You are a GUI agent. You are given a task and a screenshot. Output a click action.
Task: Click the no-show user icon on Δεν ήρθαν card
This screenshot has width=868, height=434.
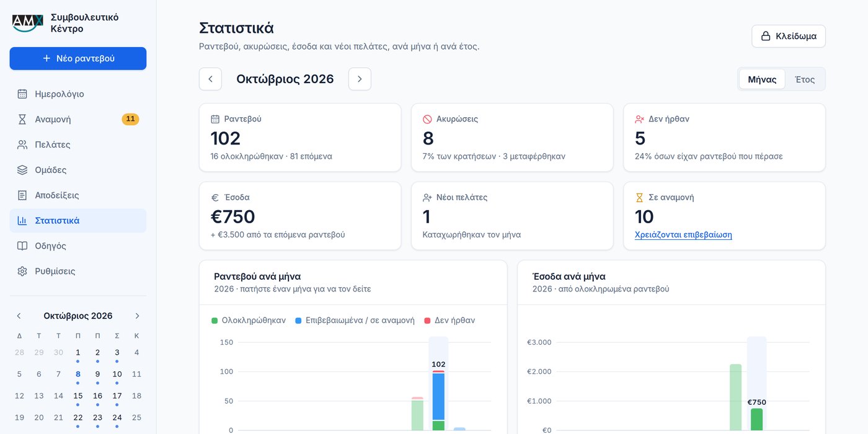(639, 119)
